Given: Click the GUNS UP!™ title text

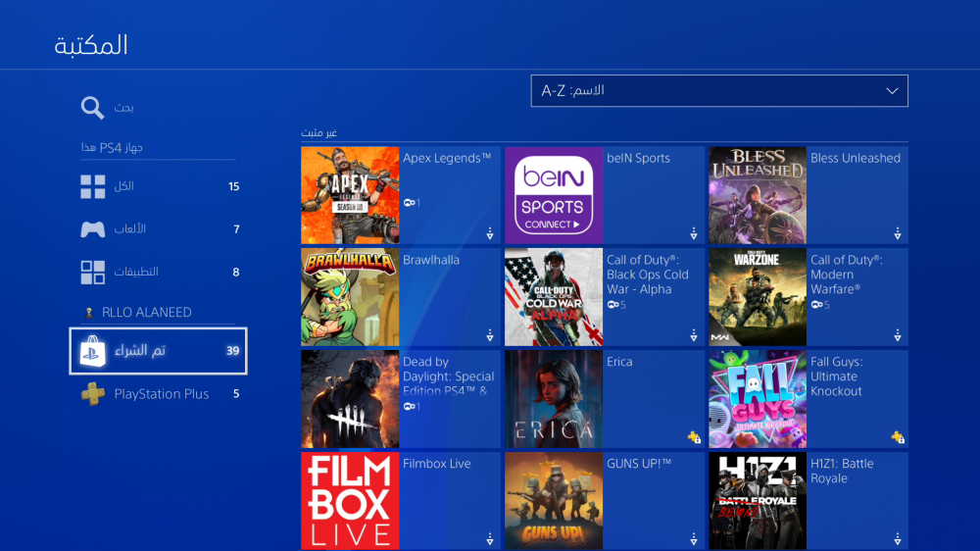Looking at the screenshot, I should pyautogui.click(x=639, y=464).
